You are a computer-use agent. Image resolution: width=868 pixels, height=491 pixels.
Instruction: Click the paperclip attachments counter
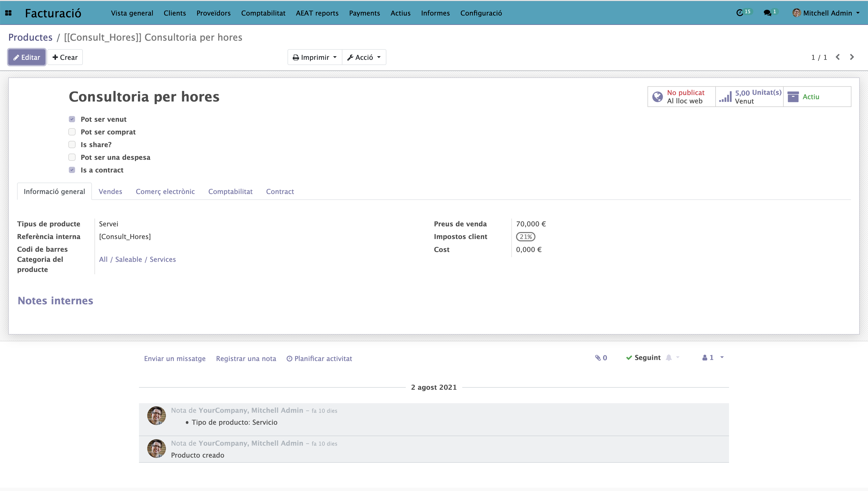[x=601, y=357]
